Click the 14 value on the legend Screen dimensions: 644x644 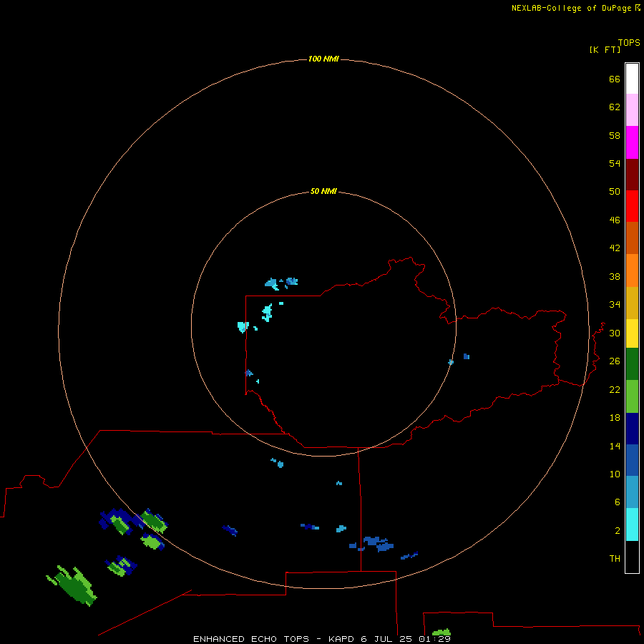(615, 446)
